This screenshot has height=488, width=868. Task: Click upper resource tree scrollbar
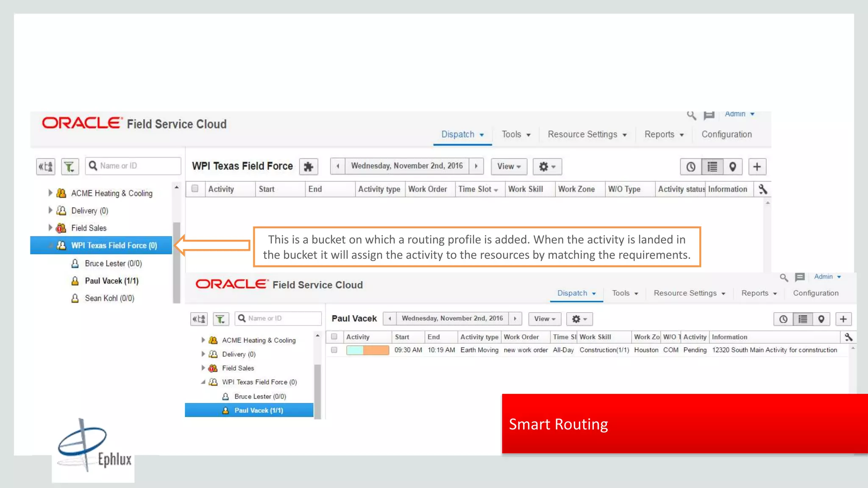177,263
